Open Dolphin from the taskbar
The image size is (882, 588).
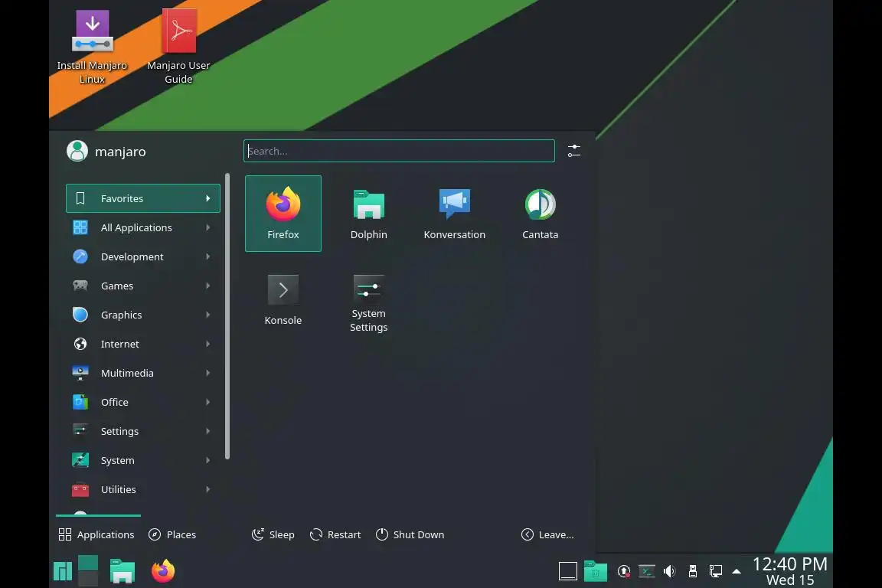point(122,571)
